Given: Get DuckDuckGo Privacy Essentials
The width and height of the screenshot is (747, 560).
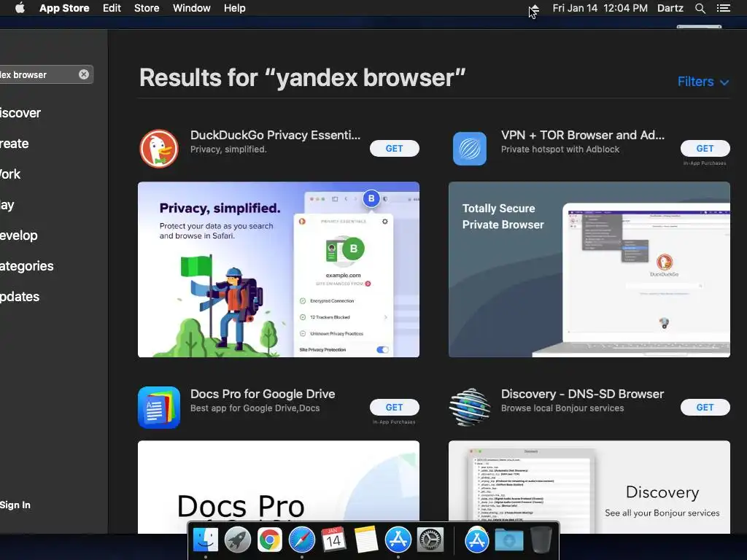Looking at the screenshot, I should [x=395, y=149].
